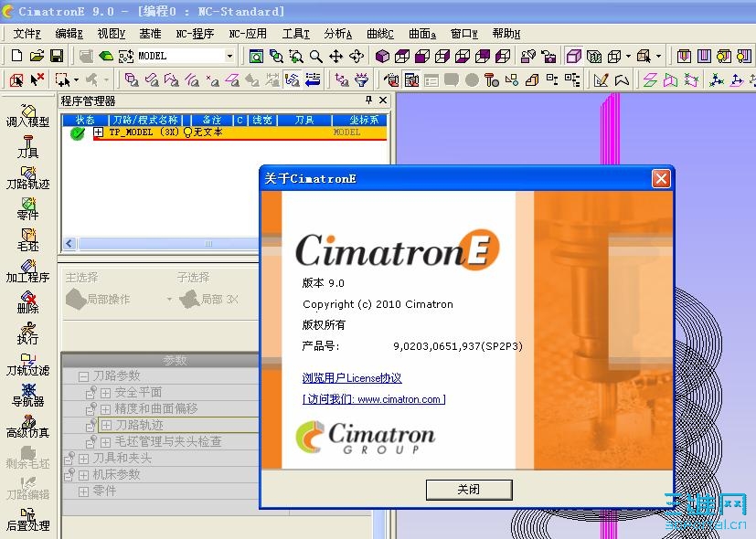756x539 pixels.
Task: Pin the 程序管理器 panel
Action: (x=368, y=100)
